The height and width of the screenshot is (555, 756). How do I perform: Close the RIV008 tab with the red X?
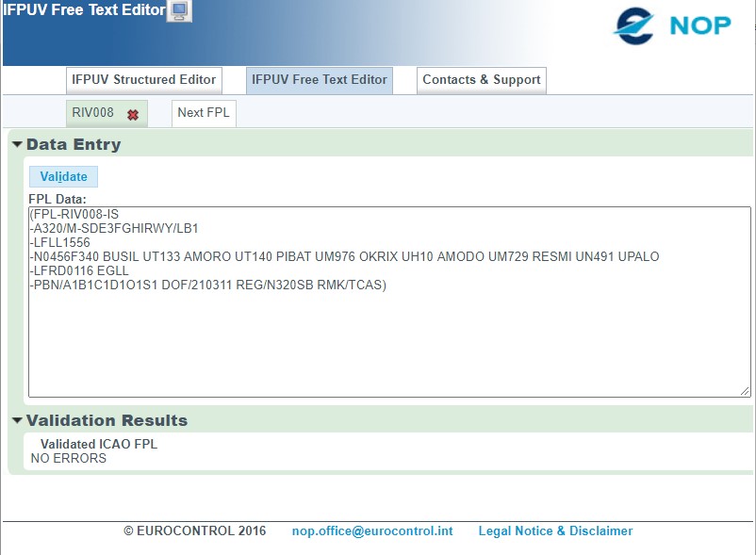point(133,115)
